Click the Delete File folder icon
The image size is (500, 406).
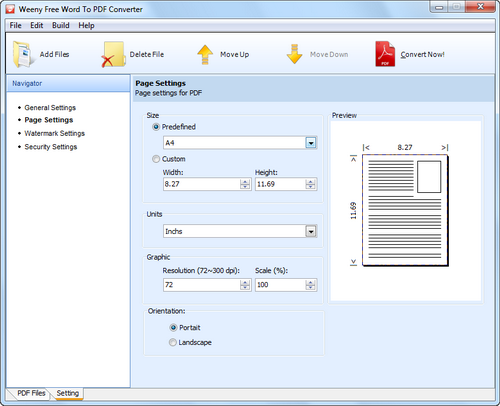point(113,54)
